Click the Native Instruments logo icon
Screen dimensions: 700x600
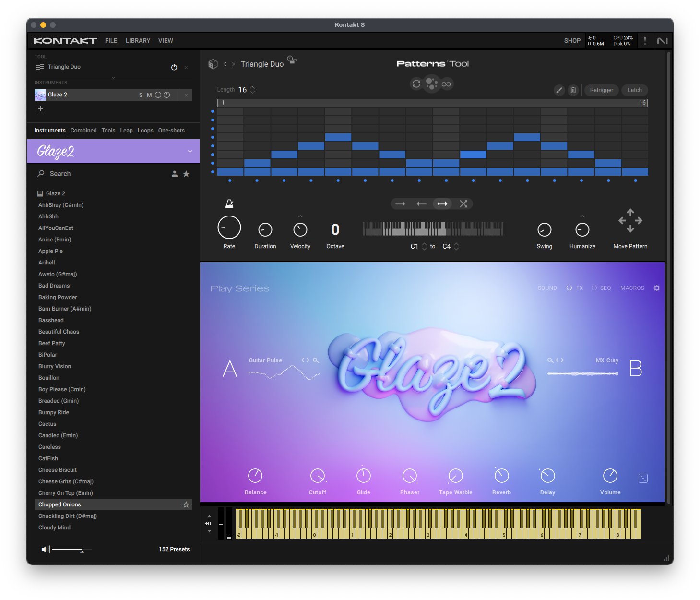pyautogui.click(x=663, y=41)
